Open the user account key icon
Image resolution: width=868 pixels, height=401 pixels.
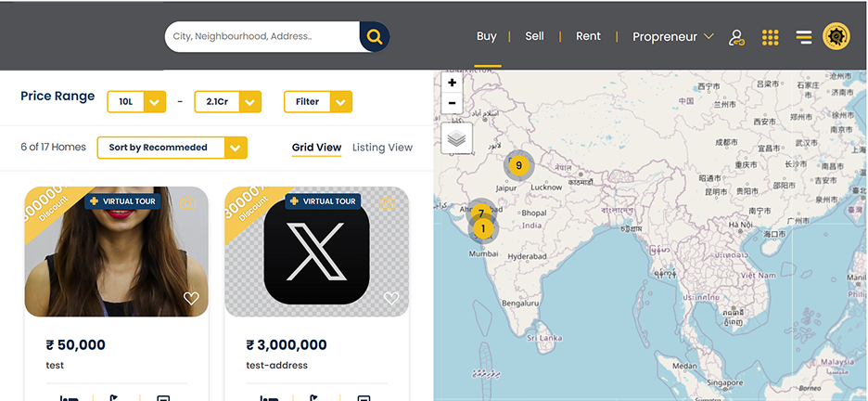pos(736,37)
